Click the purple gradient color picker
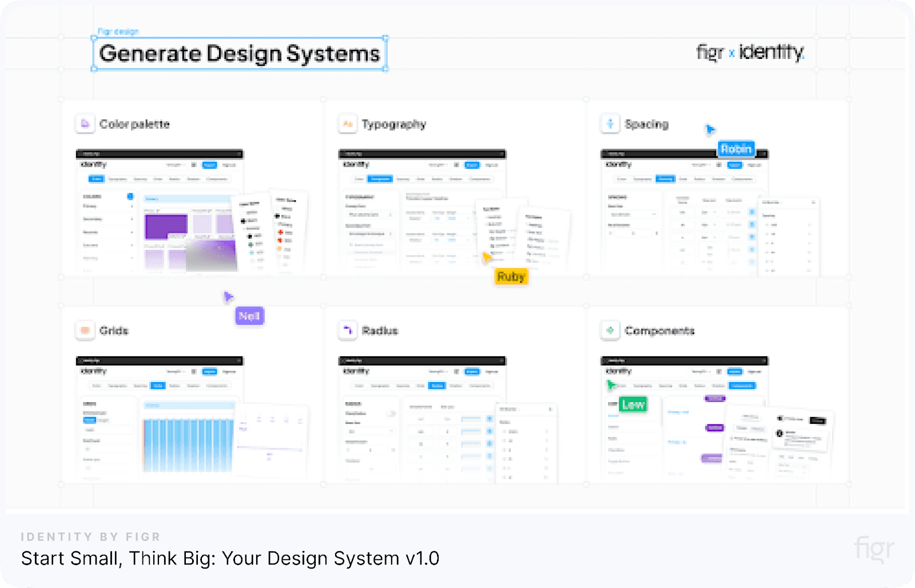Screen dimensions: 915x588 [x=211, y=255]
